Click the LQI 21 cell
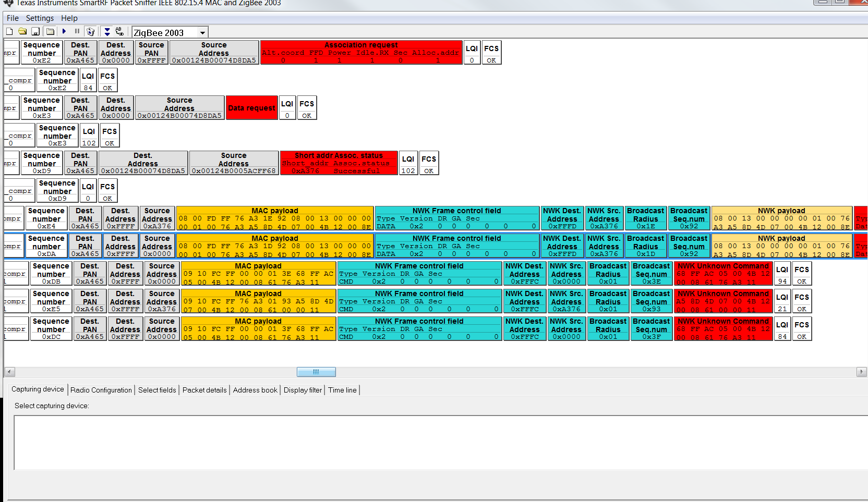 pos(782,301)
